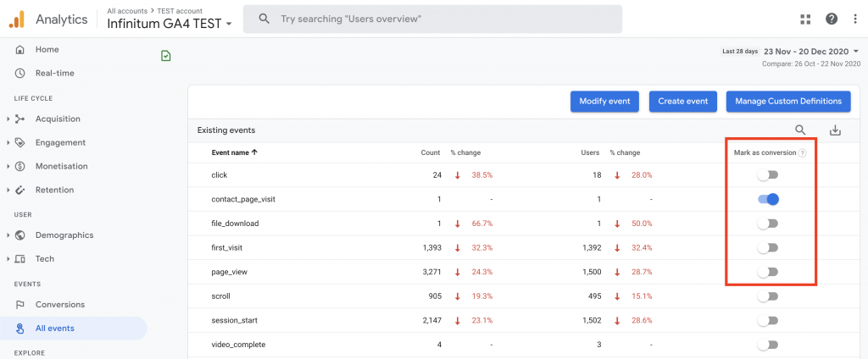The image size is (868, 359).
Task: Click the scroll users value 495
Action: (x=594, y=296)
